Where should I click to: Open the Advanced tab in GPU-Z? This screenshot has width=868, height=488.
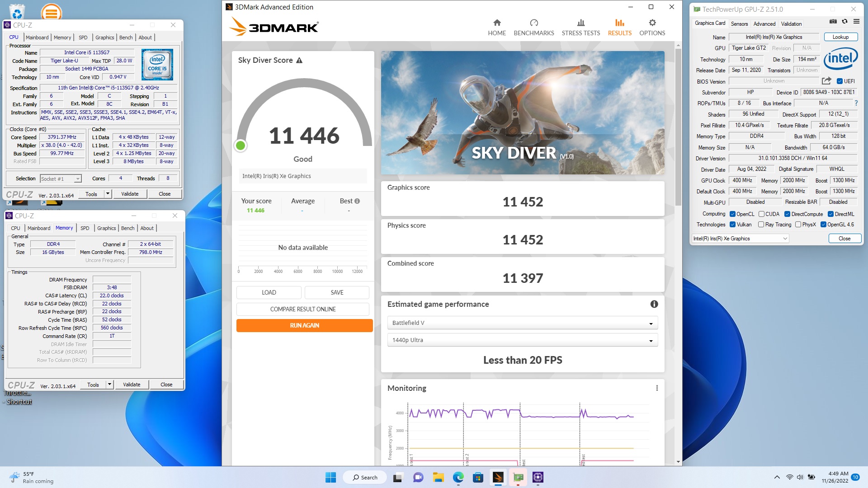click(x=764, y=24)
